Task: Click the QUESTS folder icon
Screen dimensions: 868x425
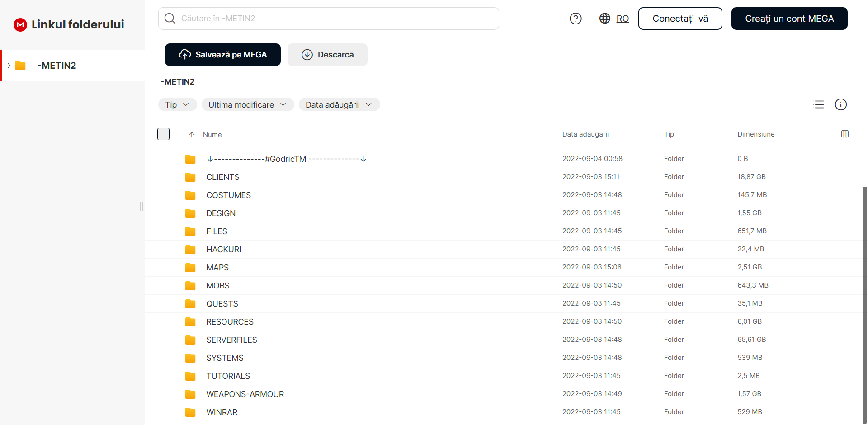Action: click(190, 304)
